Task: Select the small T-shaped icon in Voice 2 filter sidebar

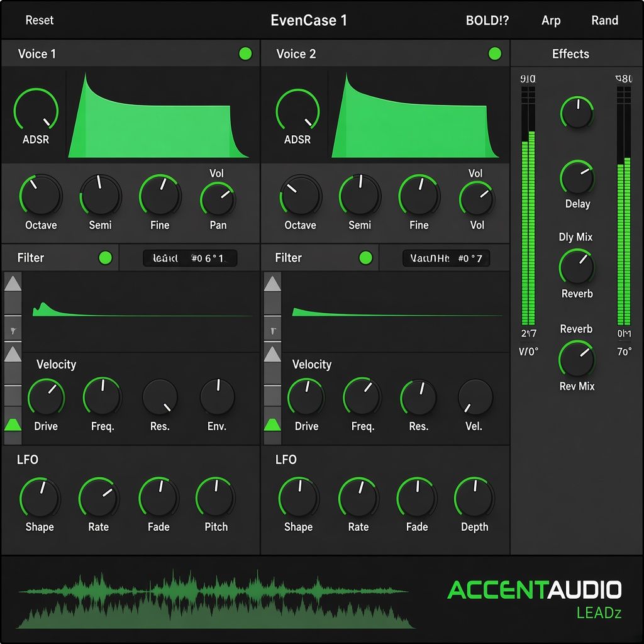Action: (x=272, y=331)
